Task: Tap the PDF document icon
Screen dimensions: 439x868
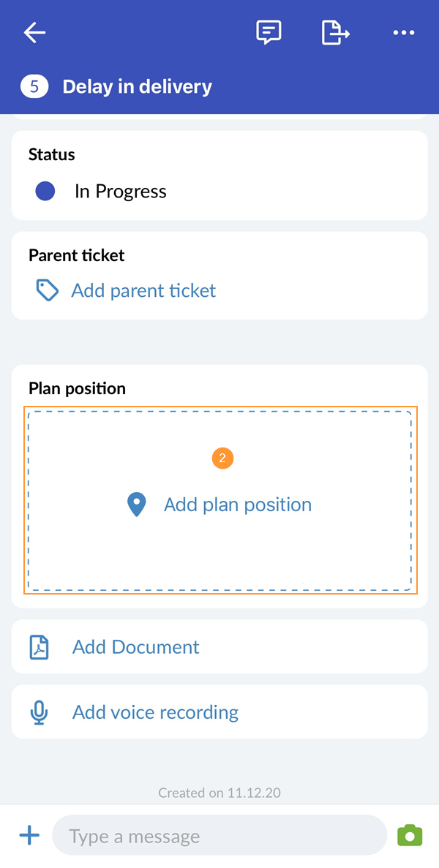Action: (x=38, y=646)
